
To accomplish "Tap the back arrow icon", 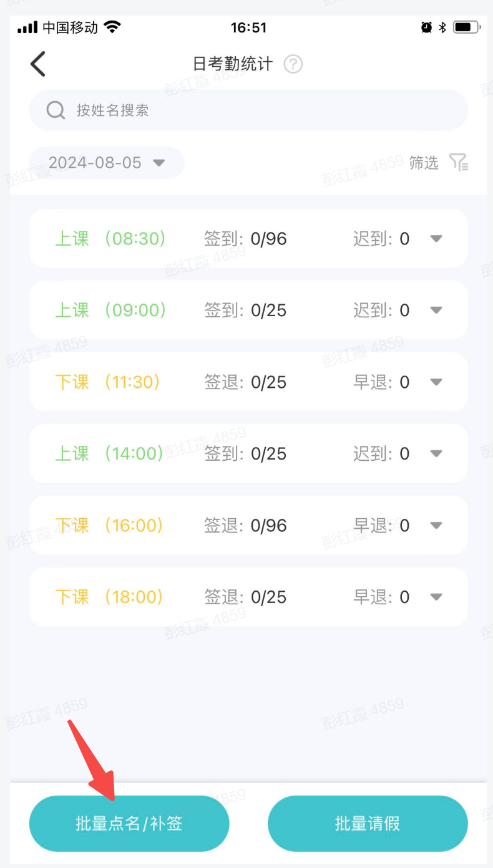I will click(38, 64).
